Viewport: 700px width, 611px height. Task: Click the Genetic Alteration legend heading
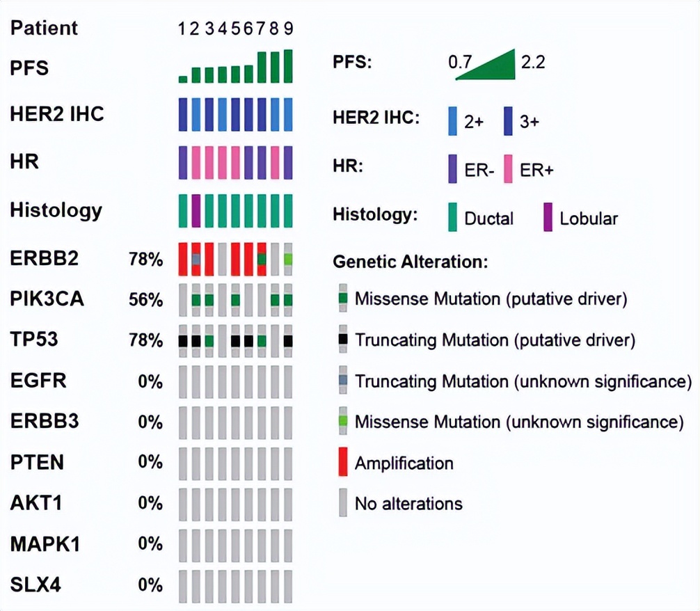411,262
